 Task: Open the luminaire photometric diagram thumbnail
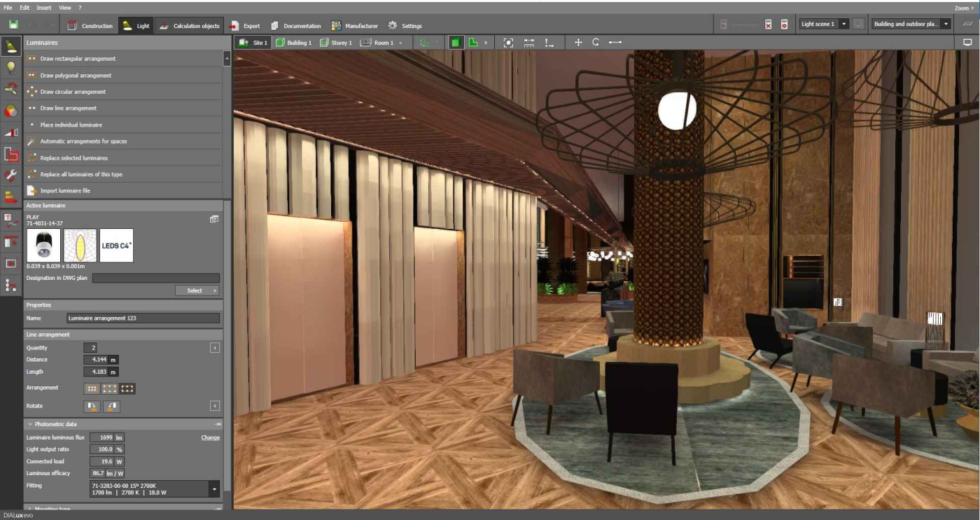(80, 246)
